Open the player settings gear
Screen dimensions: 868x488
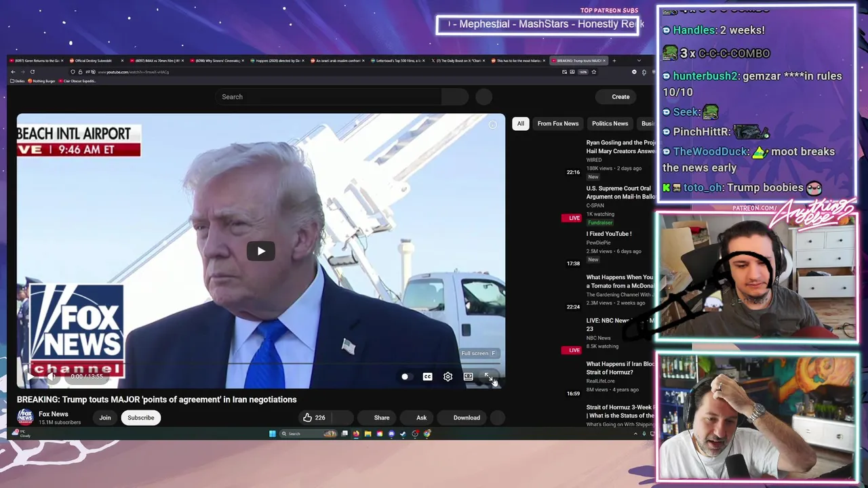(448, 377)
